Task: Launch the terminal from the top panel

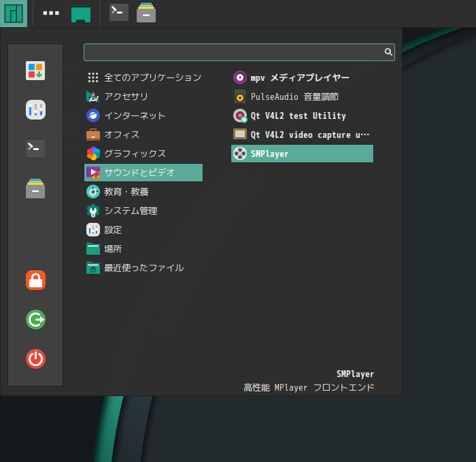Action: (119, 12)
